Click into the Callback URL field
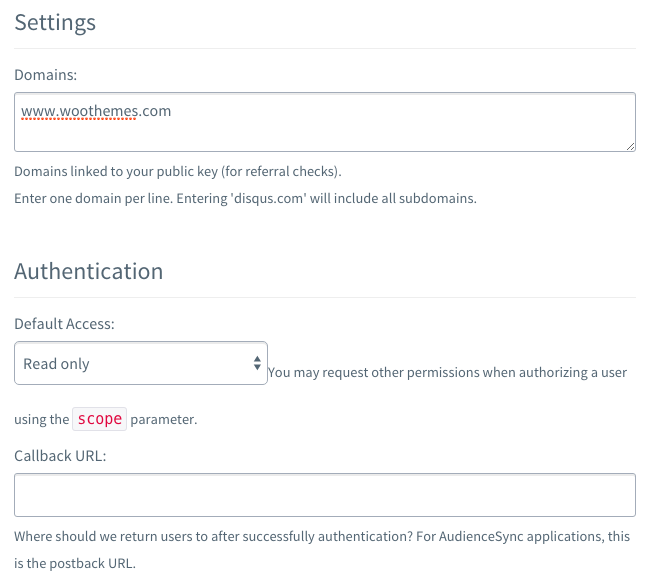Image resolution: width=652 pixels, height=586 pixels. point(325,495)
